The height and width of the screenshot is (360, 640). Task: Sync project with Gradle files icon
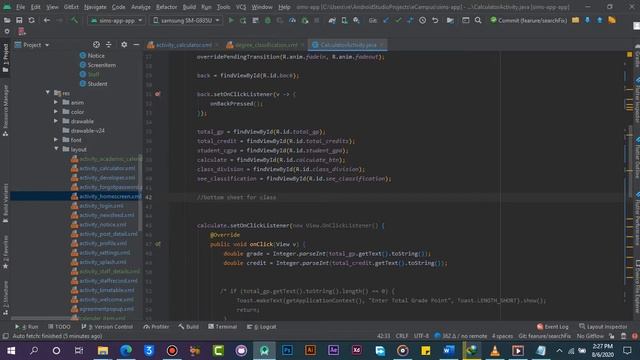click(332, 20)
